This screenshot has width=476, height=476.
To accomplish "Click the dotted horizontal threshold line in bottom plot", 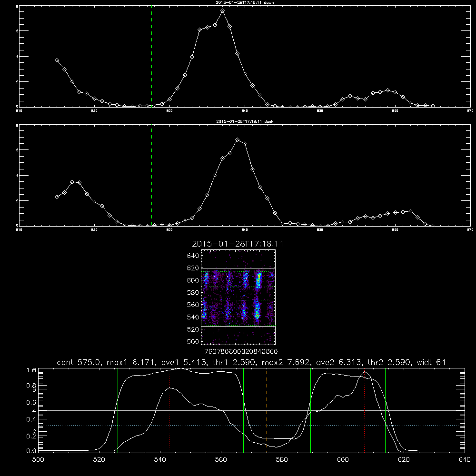I will (251, 425).
